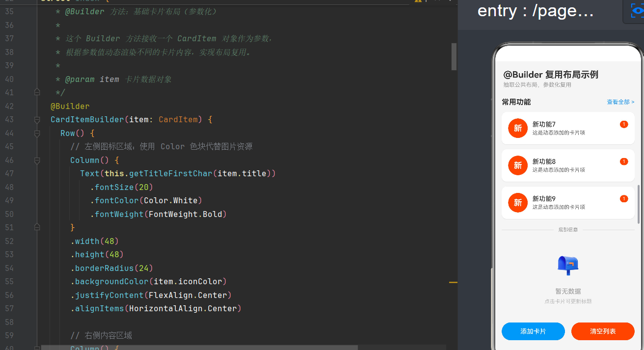Image resolution: width=644 pixels, height=350 pixels.
Task: Click Color.White in the fontColor line
Action: point(171,200)
